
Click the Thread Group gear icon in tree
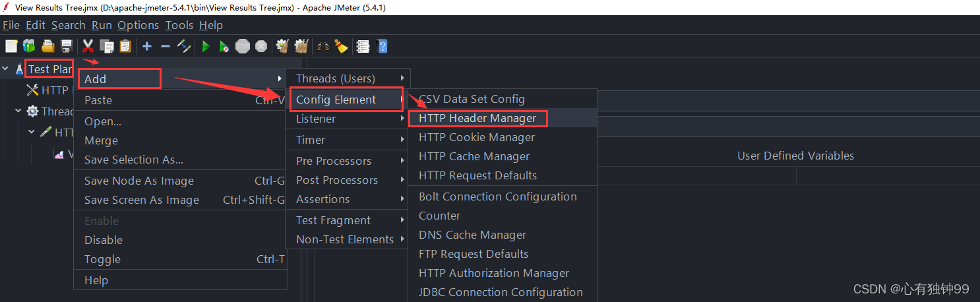pyautogui.click(x=32, y=111)
